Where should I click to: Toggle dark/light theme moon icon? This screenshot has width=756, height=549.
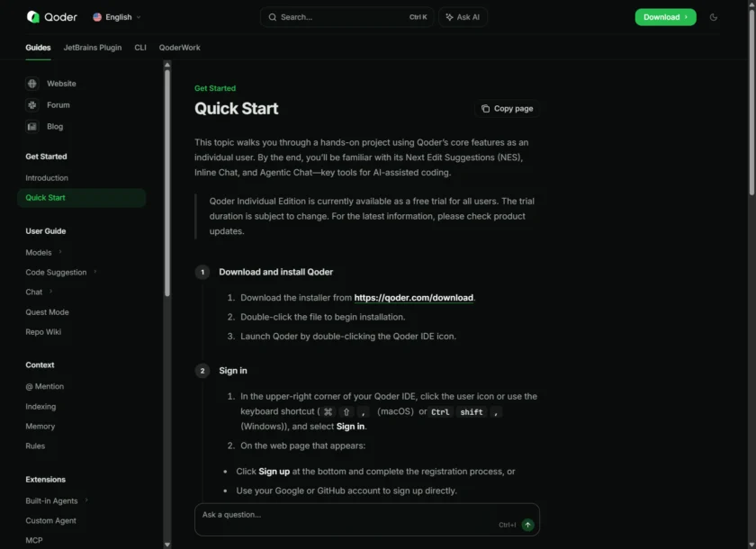714,17
